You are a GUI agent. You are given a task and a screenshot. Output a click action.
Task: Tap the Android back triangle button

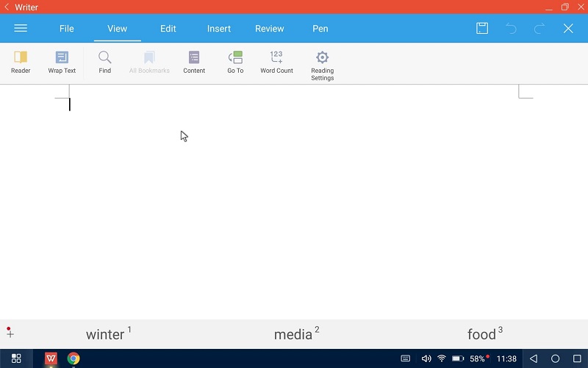(534, 358)
